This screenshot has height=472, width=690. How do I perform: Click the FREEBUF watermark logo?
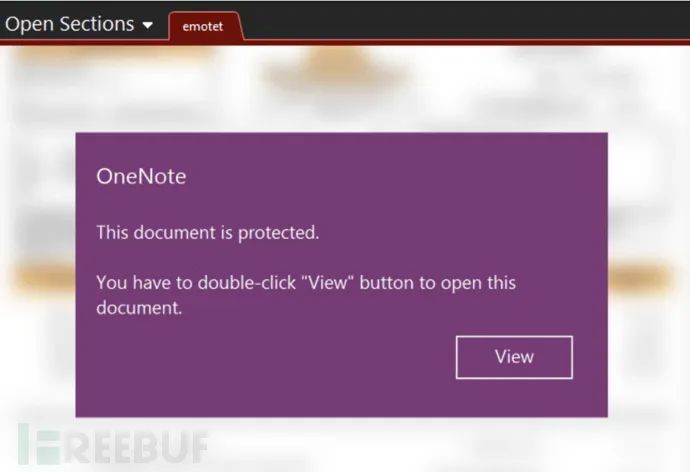(x=114, y=444)
